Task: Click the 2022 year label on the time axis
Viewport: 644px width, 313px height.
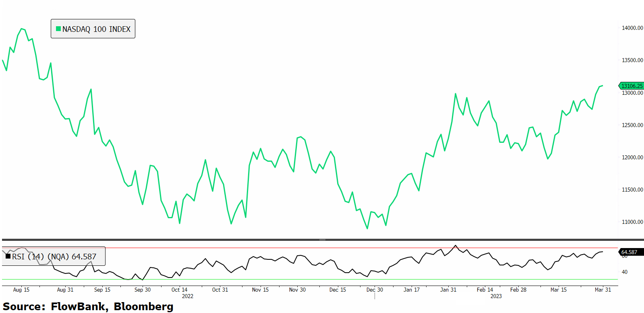Action: (x=188, y=296)
